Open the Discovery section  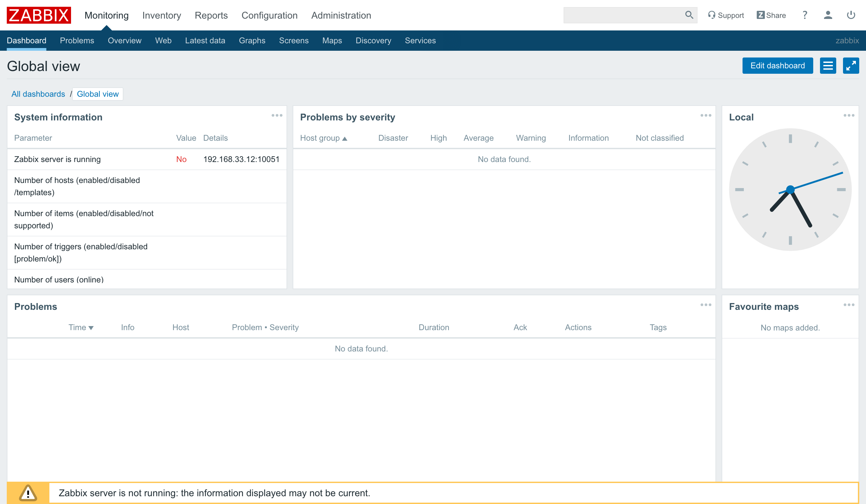(x=373, y=41)
